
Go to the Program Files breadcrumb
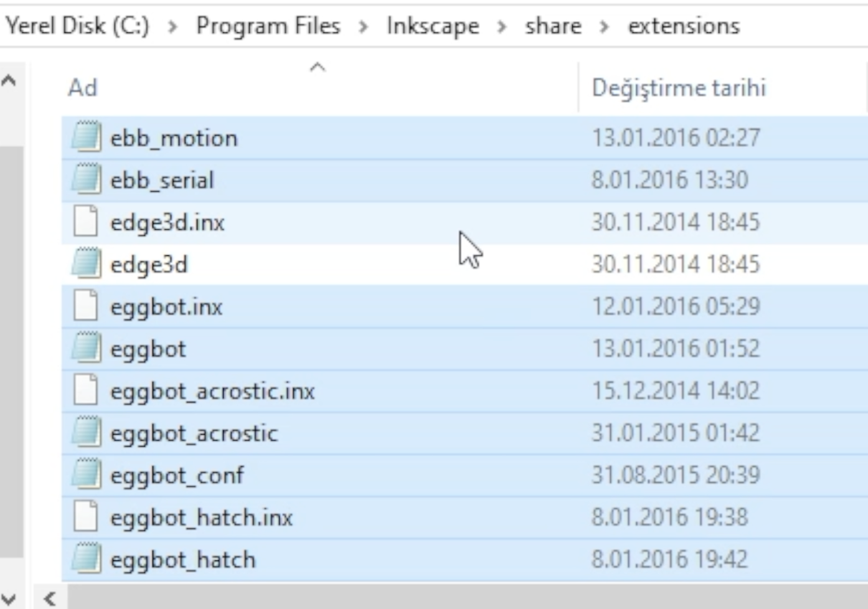(268, 26)
